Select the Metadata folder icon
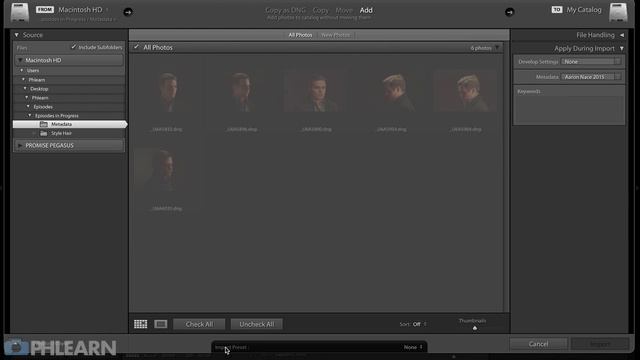The width and height of the screenshot is (640, 360). [44, 124]
